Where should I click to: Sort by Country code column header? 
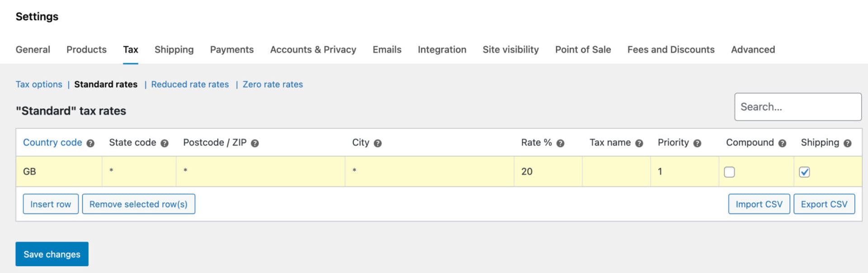click(52, 143)
